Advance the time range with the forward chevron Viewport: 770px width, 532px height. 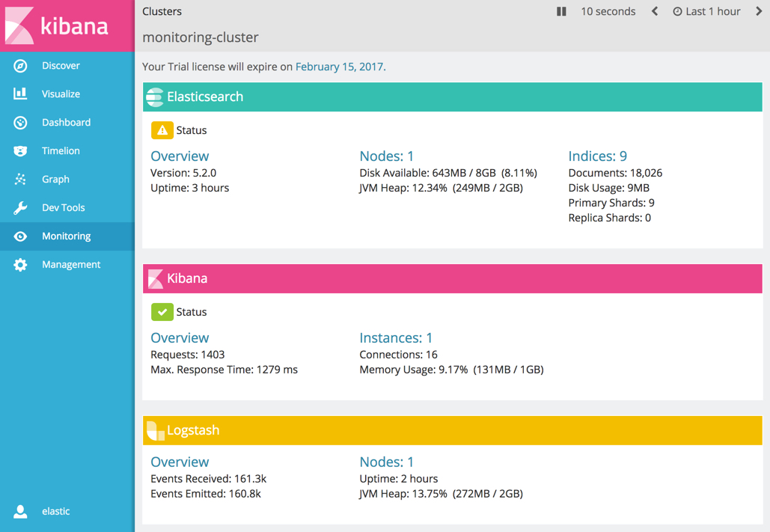pyautogui.click(x=760, y=11)
